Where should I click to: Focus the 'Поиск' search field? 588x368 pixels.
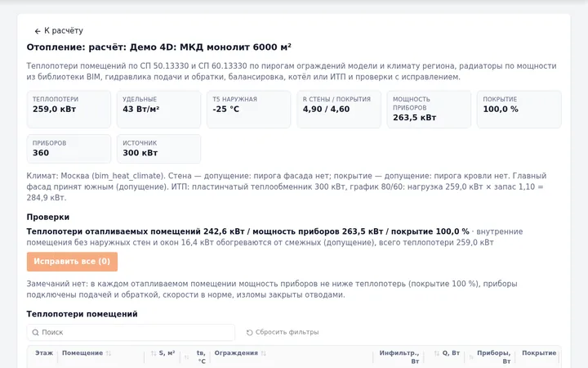click(131, 332)
